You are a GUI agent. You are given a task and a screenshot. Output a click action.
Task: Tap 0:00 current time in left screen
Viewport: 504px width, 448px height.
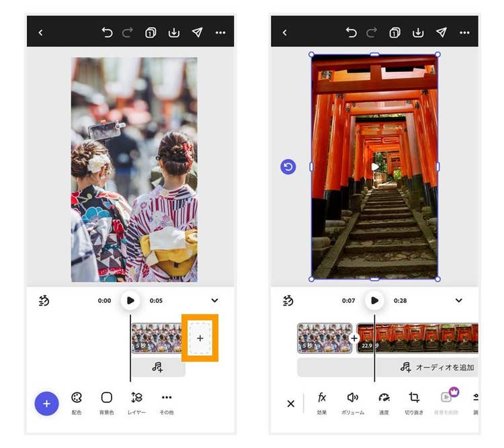(104, 301)
